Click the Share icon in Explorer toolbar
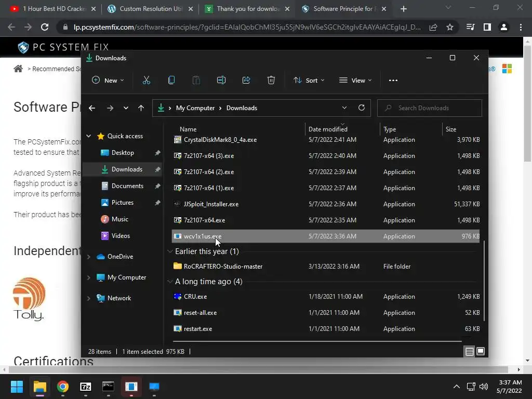The image size is (532, 399). [246, 81]
